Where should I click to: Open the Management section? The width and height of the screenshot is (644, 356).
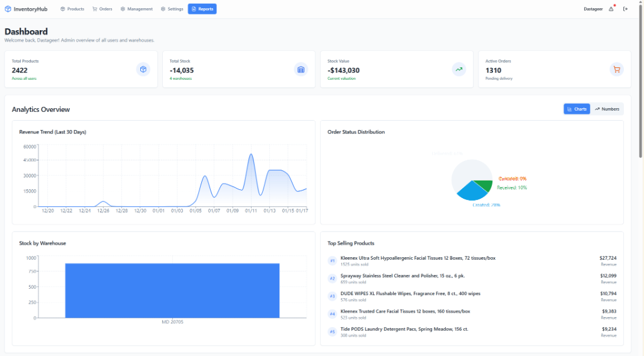[x=136, y=9]
